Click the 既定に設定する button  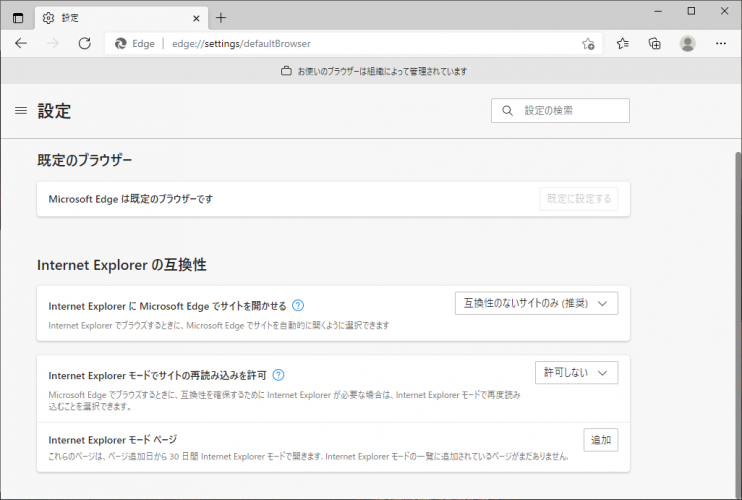[579, 199]
